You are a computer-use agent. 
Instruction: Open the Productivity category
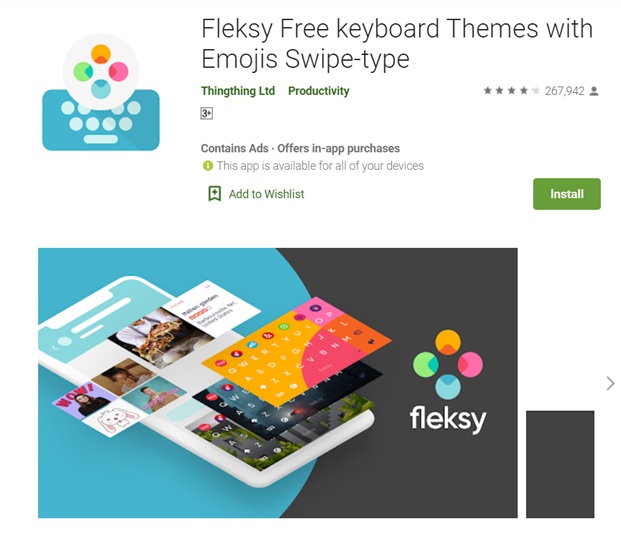pos(318,91)
